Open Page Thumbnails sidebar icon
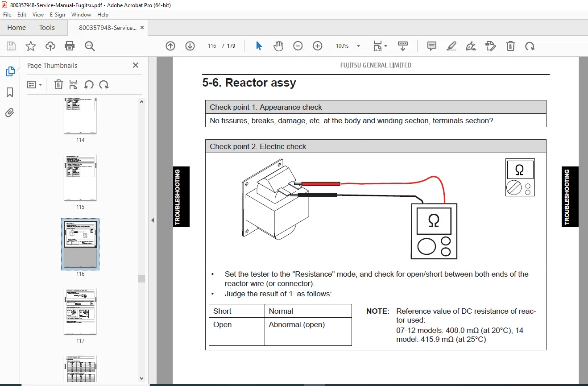The height and width of the screenshot is (386, 588). pyautogui.click(x=10, y=71)
